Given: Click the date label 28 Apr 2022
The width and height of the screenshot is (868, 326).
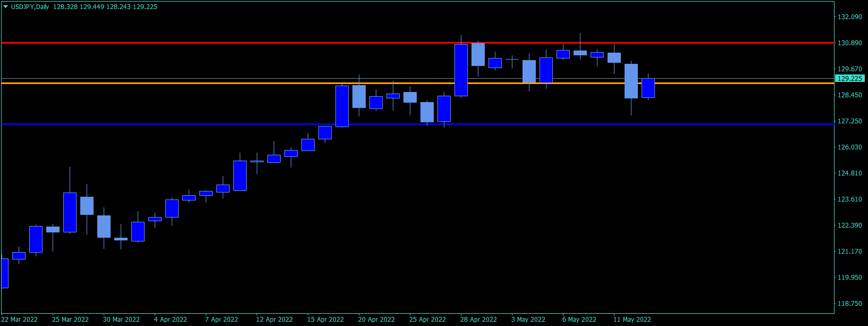Looking at the screenshot, I should pos(478,320).
